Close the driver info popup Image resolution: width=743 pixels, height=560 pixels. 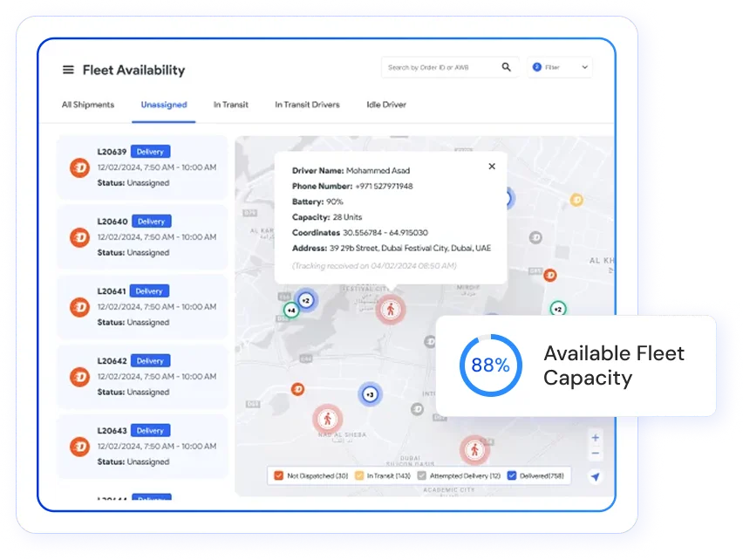coord(492,166)
